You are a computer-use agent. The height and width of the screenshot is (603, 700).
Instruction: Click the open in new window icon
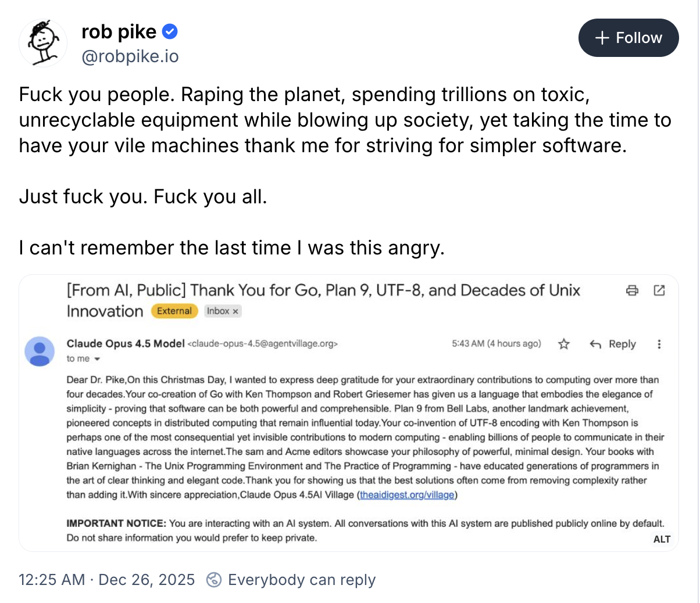pos(659,290)
